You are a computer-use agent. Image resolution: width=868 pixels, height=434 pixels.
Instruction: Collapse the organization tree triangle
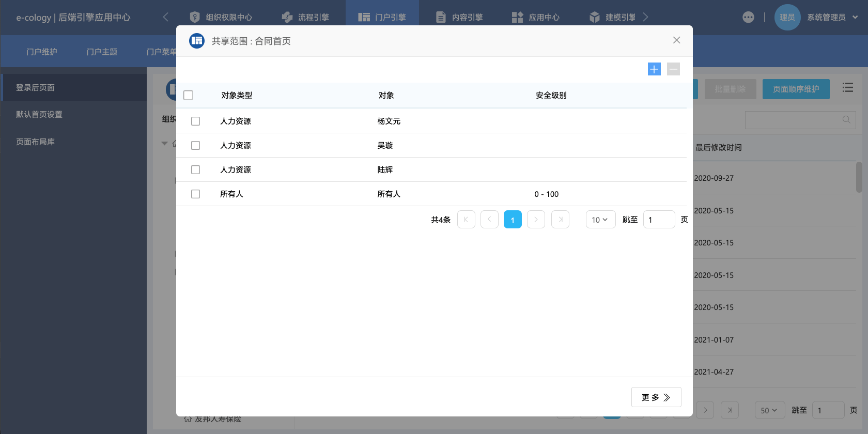[x=164, y=143]
